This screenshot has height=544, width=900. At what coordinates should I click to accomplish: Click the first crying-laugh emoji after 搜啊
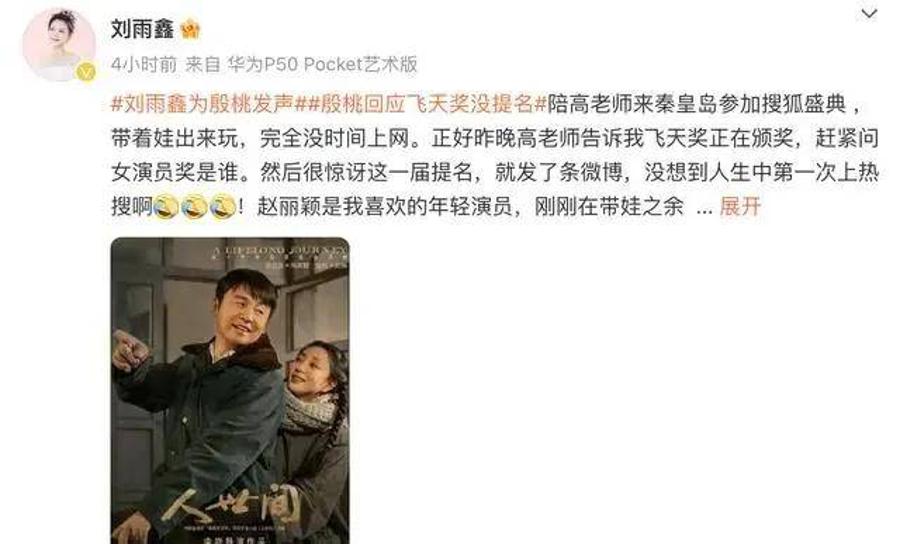pos(165,207)
